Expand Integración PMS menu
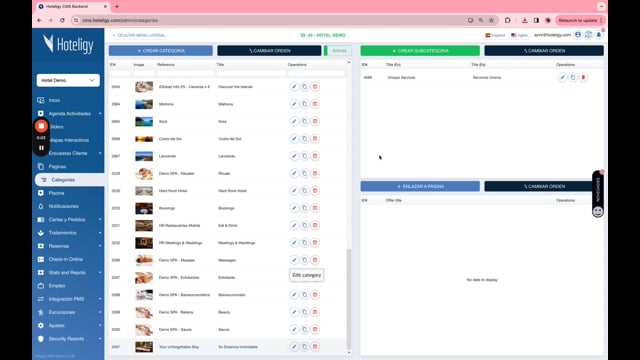Viewport: 640px width, 360px height. [70, 299]
